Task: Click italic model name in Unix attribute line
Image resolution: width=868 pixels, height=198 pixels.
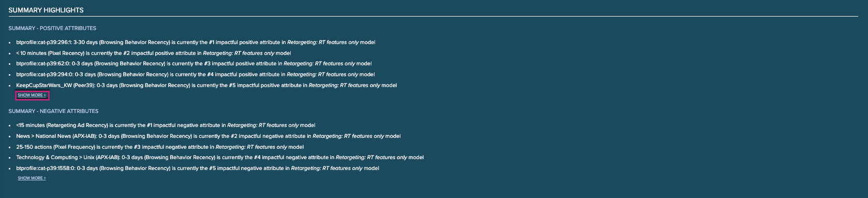Action: [x=371, y=158]
